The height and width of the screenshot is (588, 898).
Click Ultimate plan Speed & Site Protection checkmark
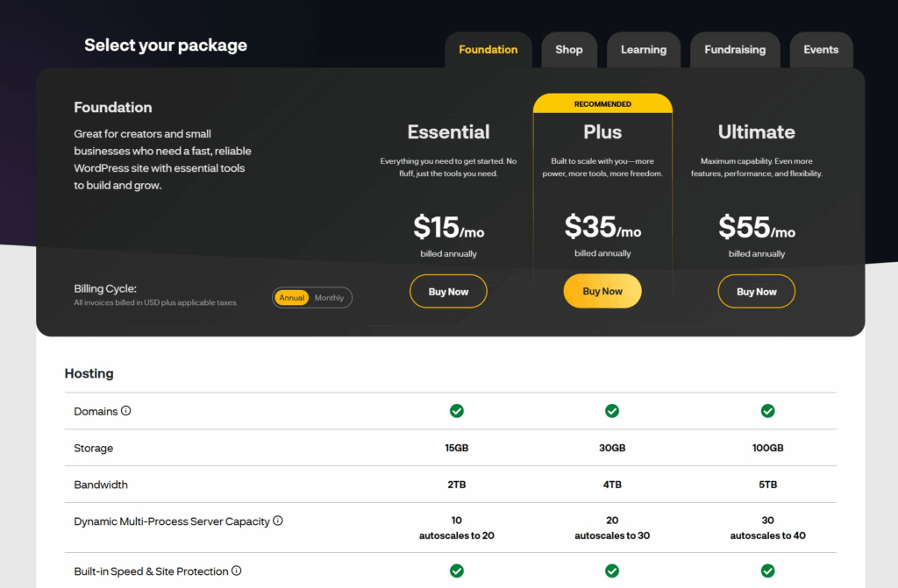(768, 571)
